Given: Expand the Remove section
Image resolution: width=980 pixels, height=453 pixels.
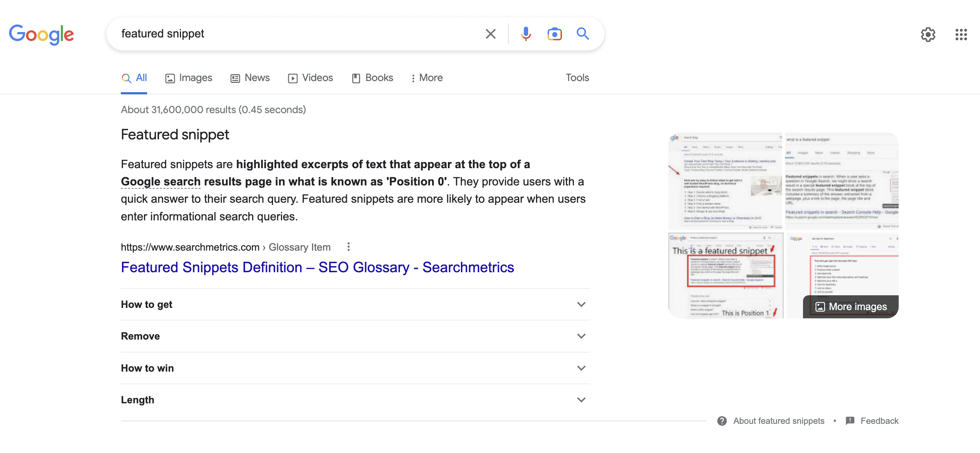Looking at the screenshot, I should [x=355, y=336].
